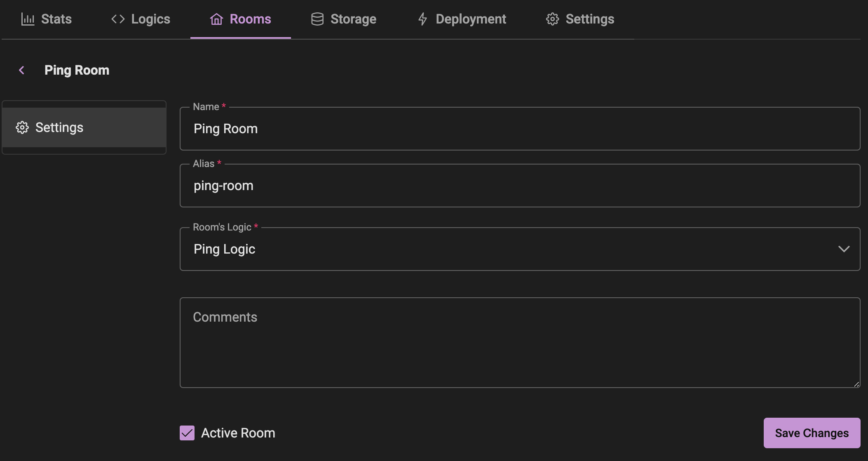This screenshot has width=868, height=461.
Task: Click into the Comments text area
Action: pos(520,343)
